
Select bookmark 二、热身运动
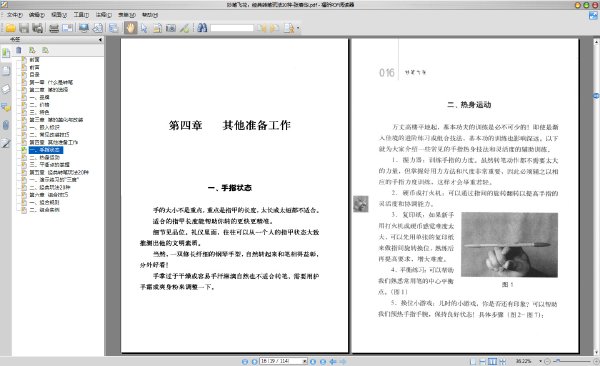[x=45, y=157]
